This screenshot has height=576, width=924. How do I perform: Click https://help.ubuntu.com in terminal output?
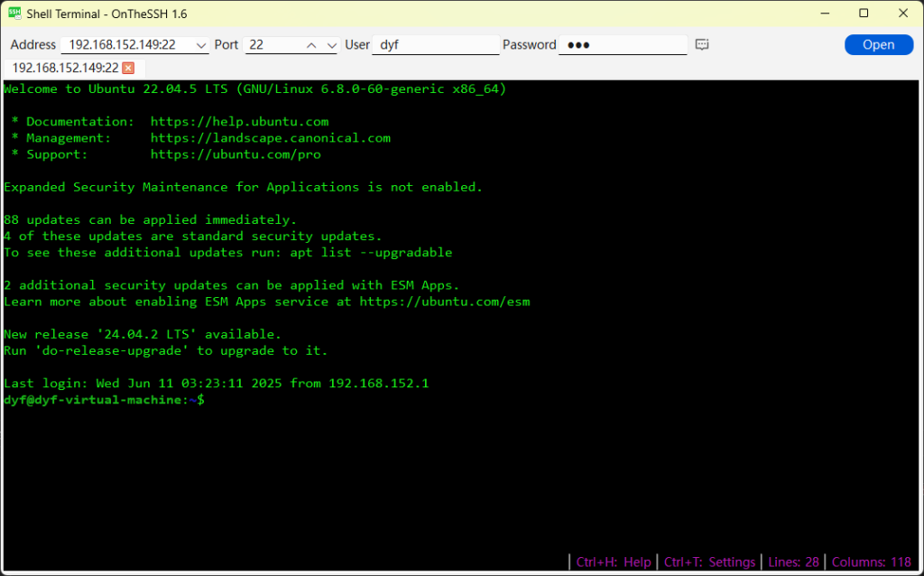(239, 122)
